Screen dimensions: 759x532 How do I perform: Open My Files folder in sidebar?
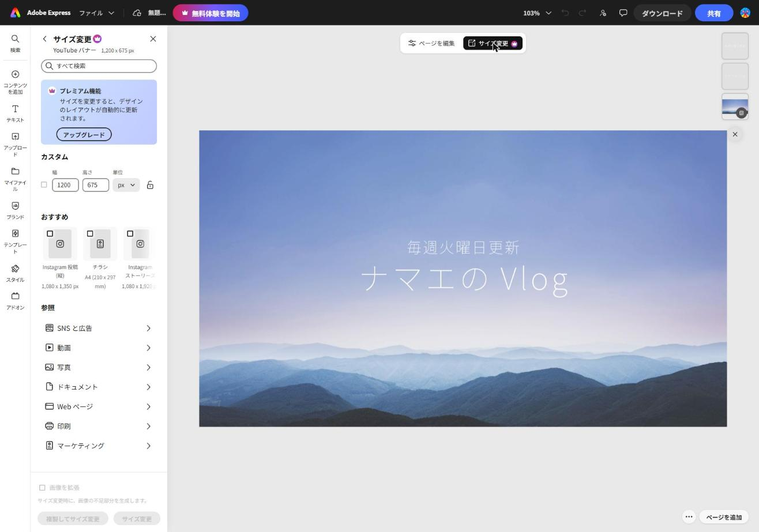point(15,179)
